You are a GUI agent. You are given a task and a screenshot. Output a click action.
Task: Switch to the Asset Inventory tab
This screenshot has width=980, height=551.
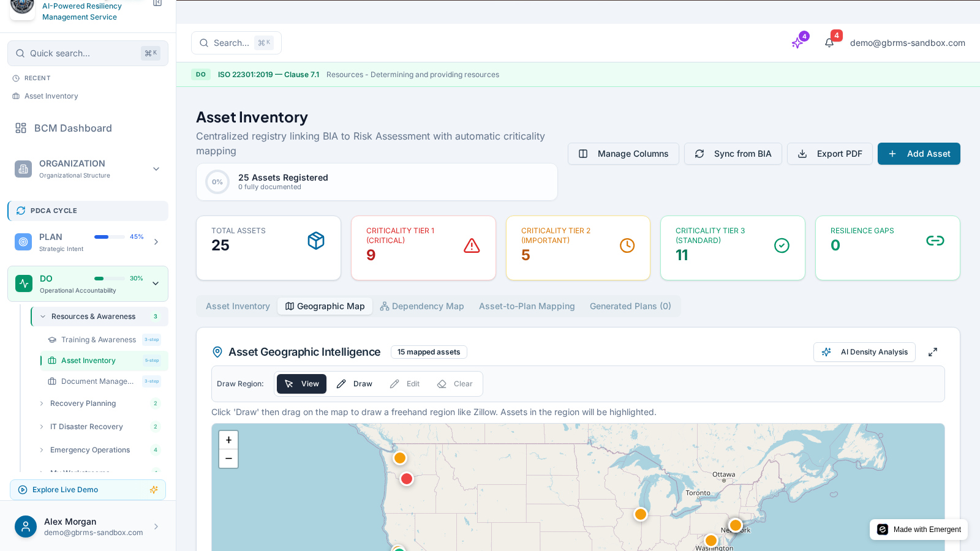pyautogui.click(x=238, y=306)
